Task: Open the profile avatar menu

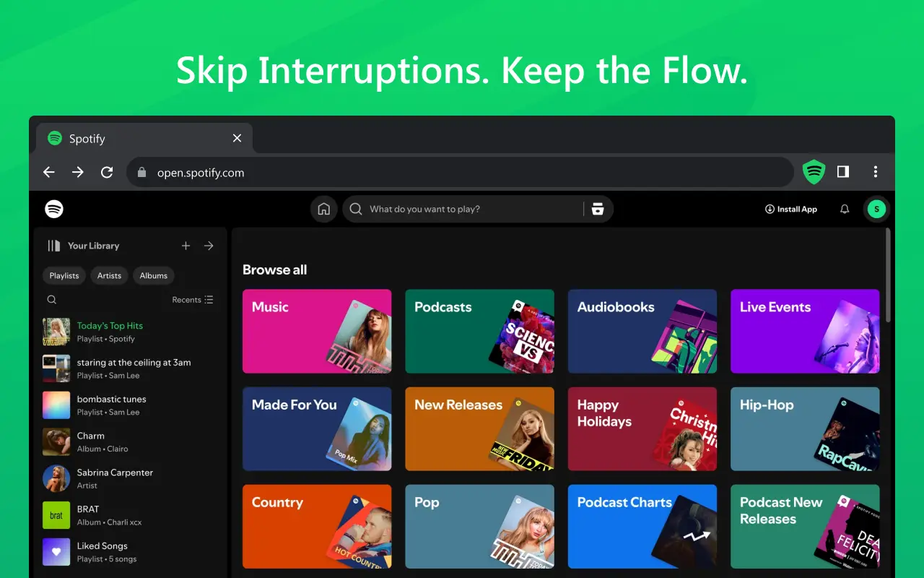Action: [876, 209]
